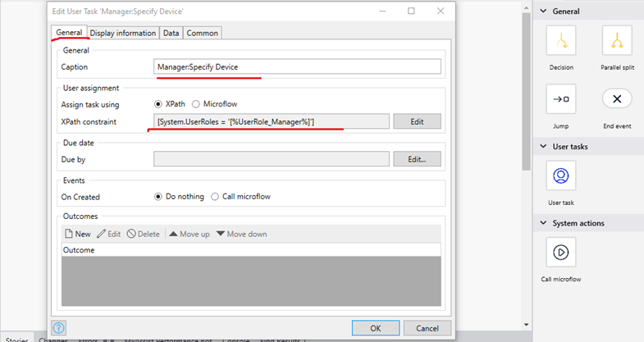
Task: Click the scrollbar up arrow
Action: 527,8
